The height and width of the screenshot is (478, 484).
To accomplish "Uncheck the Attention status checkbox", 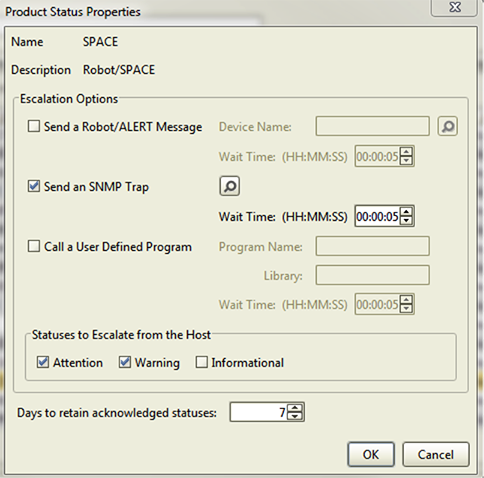I will click(x=43, y=362).
